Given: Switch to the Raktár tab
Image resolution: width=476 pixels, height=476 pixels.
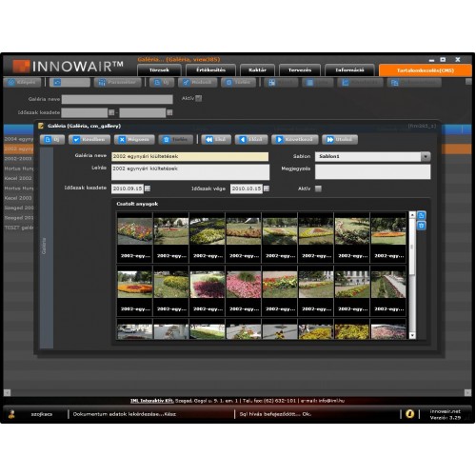Looking at the screenshot, I should pos(258,70).
